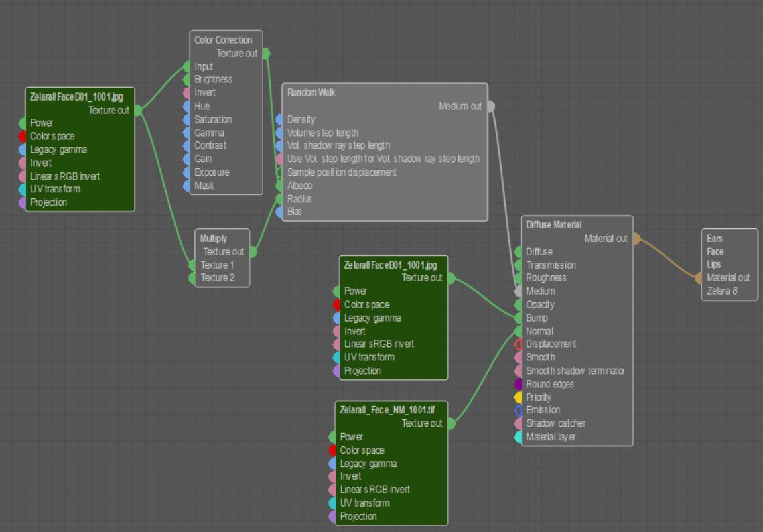Click the Diffuse Material out pin
Image resolution: width=763 pixels, height=532 pixels.
pos(636,239)
